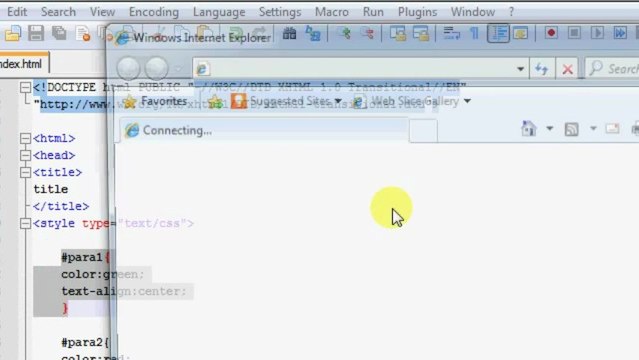Click the Zoom In toolbar icon
Screen dimensions: 639x360
pos(344,33)
